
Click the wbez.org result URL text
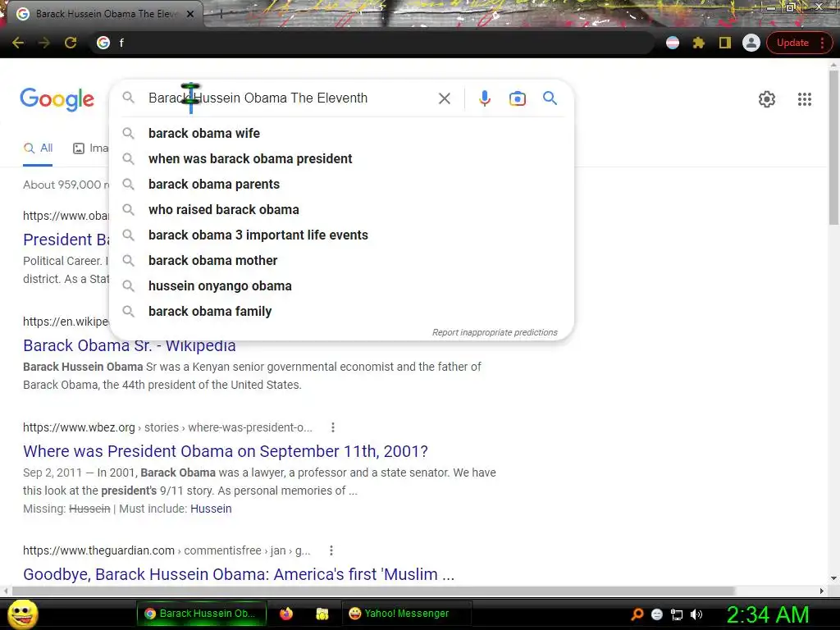167,427
